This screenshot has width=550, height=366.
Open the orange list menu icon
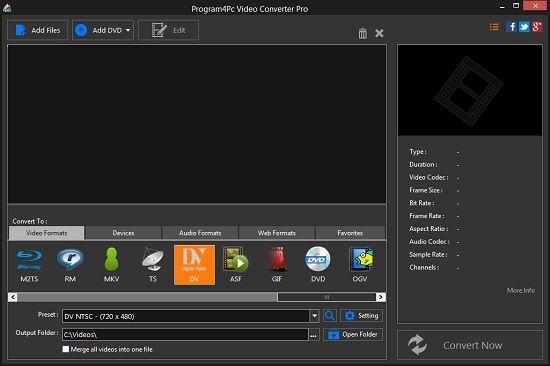(x=494, y=27)
